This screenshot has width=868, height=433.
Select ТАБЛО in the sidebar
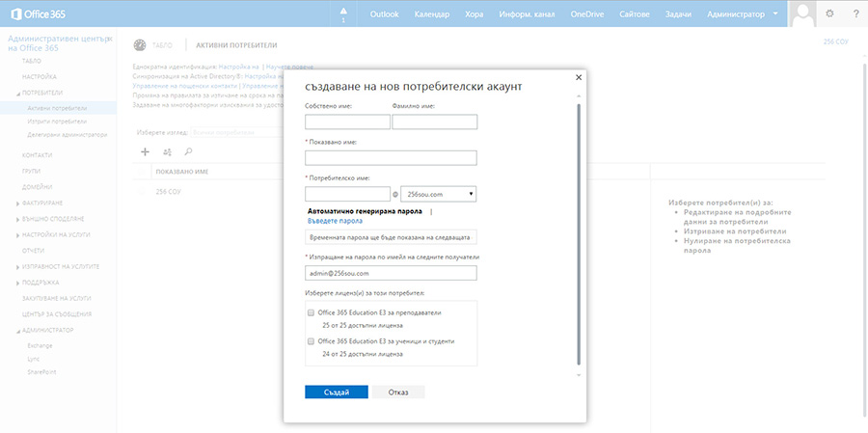(x=32, y=61)
